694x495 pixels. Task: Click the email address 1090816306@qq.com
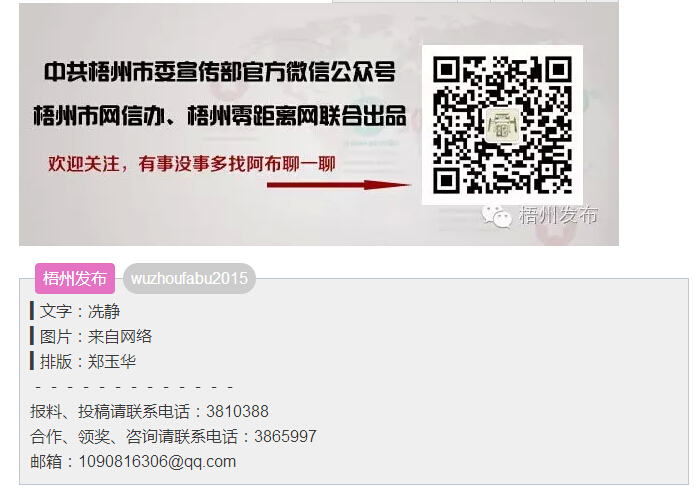click(157, 462)
